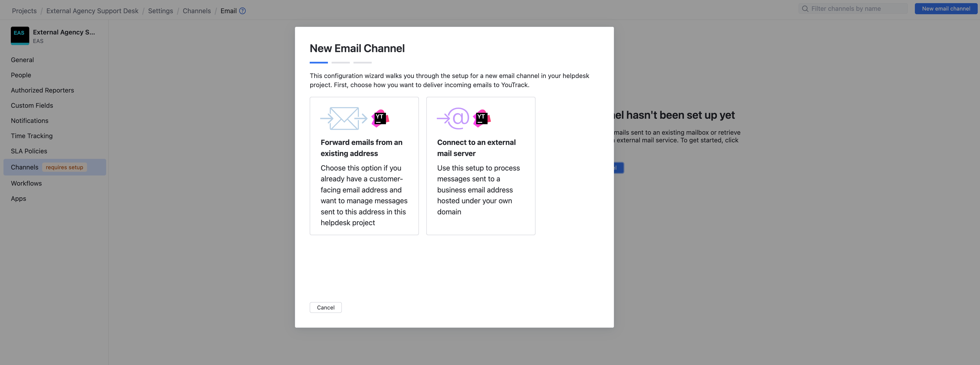Click the EAS project avatar icon
The height and width of the screenshot is (365, 980).
point(20,36)
